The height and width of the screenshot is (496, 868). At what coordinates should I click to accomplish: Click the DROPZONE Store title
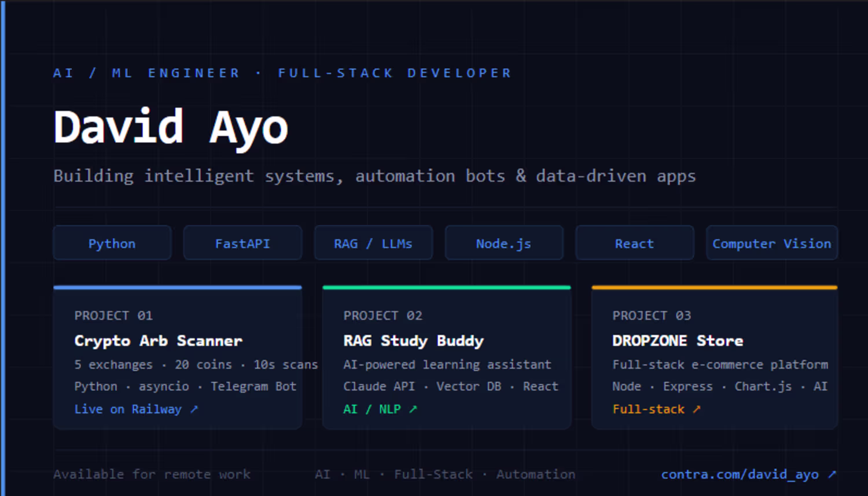pyautogui.click(x=678, y=341)
